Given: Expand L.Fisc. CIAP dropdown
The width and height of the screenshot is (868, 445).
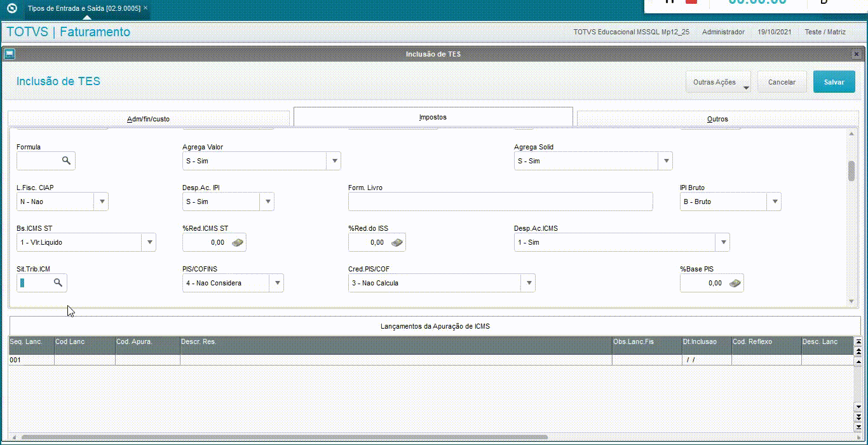Looking at the screenshot, I should 102,202.
